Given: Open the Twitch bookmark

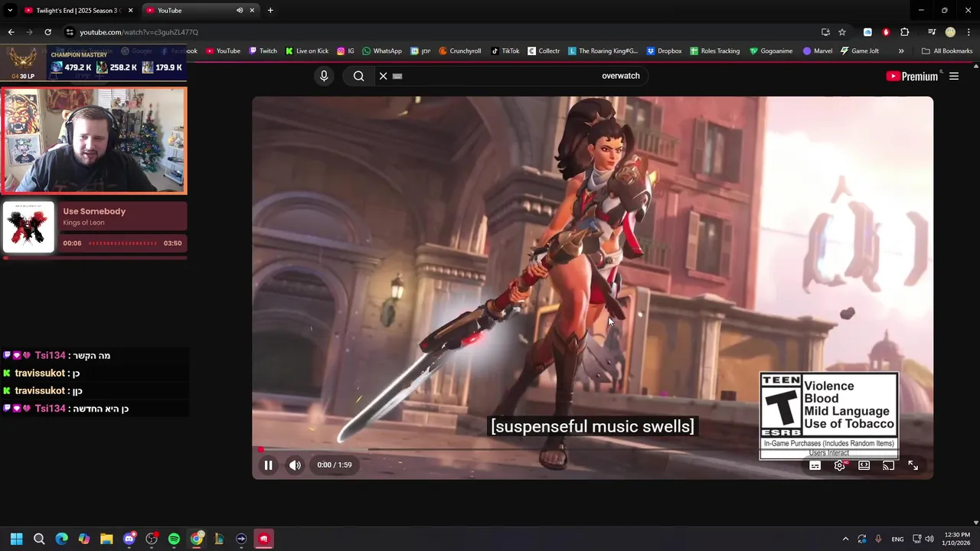Looking at the screenshot, I should (x=263, y=51).
